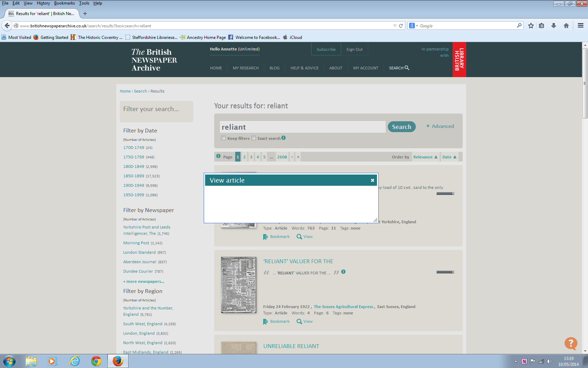Open the Tools menu
588x368 pixels.
(84, 3)
